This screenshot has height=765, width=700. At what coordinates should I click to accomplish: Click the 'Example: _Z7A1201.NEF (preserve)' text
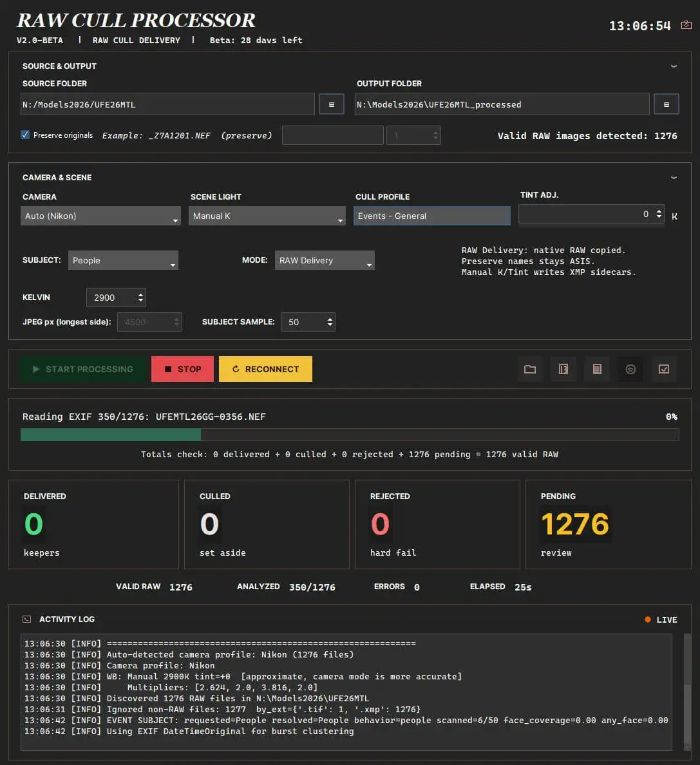[x=187, y=135]
